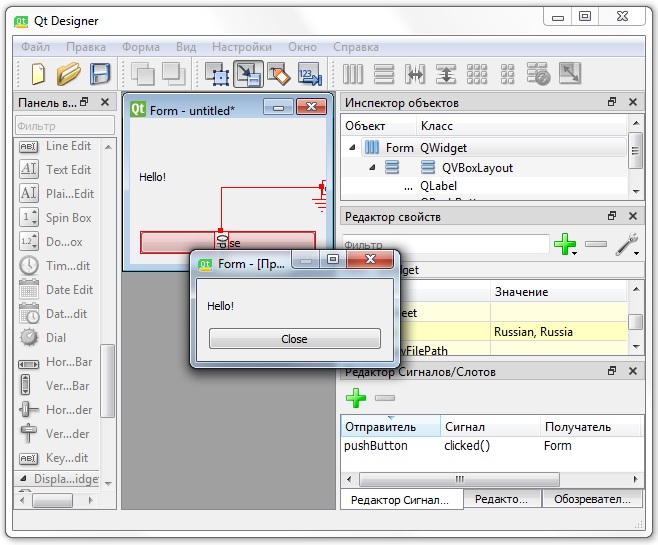Open the Форма menu
This screenshot has width=658, height=545.
click(x=141, y=47)
